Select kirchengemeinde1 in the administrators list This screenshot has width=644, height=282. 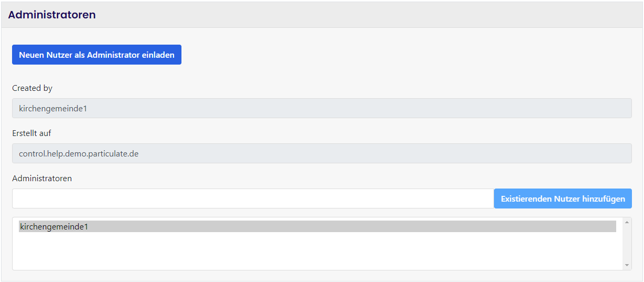(53, 226)
